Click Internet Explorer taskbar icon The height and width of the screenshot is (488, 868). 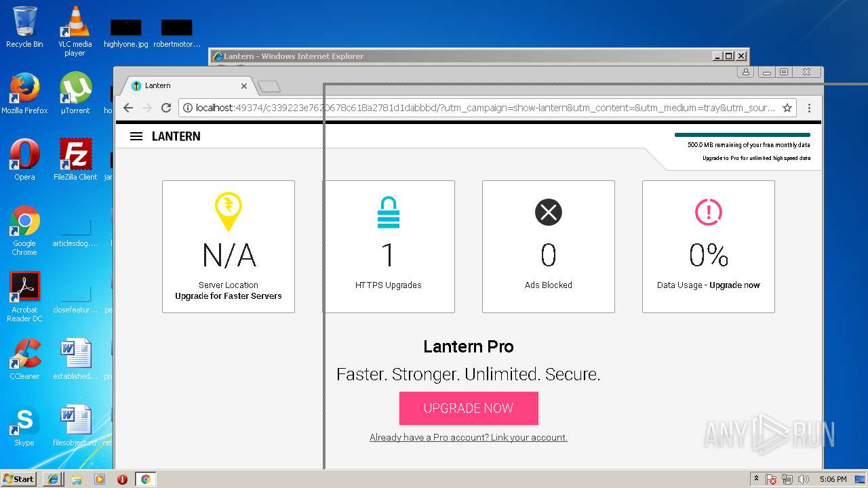point(54,479)
